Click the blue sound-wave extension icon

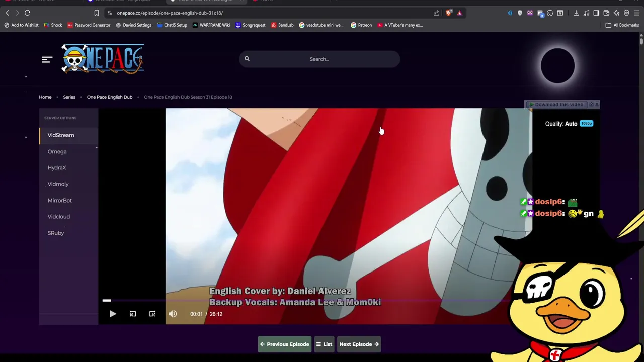coord(510,13)
